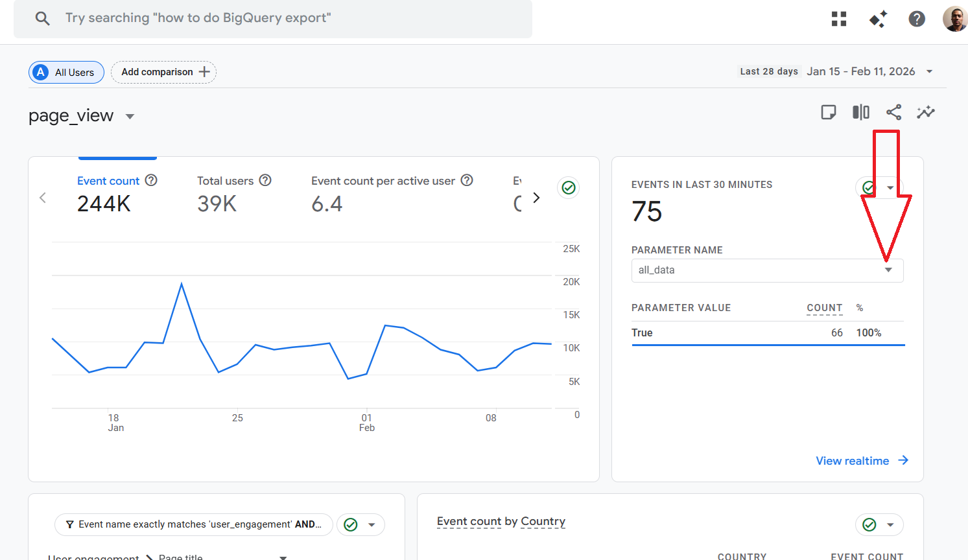Screen dimensions: 968x560
Task: Open the user account avatar
Action: [x=954, y=19]
